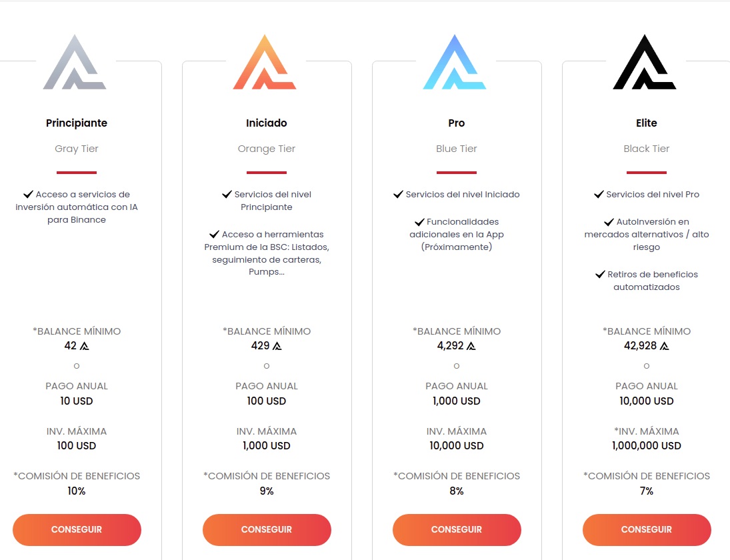Select the small circle under Principiante balance

(x=77, y=366)
